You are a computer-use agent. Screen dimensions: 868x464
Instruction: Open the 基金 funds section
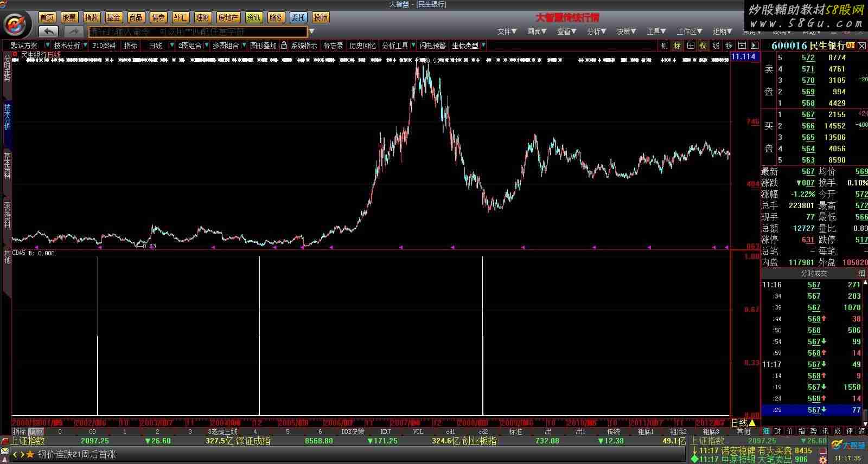[113, 17]
